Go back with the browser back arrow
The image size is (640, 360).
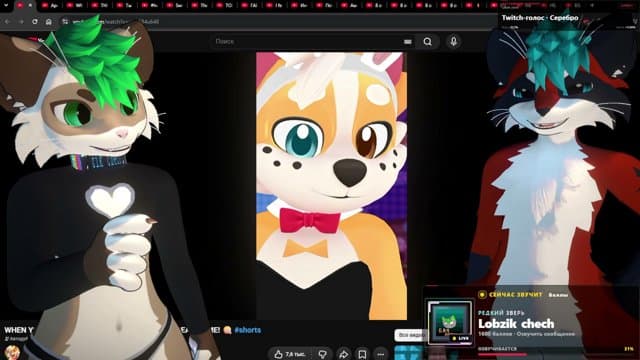(x=8, y=21)
